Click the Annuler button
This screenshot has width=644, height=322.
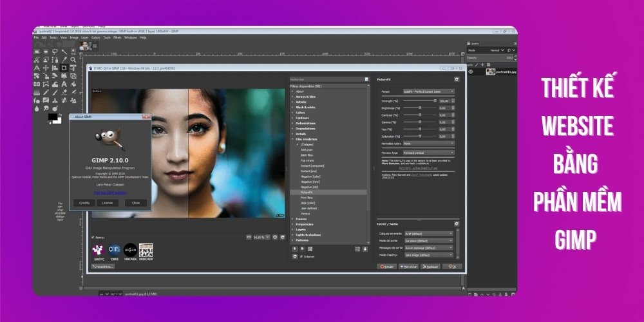click(386, 267)
